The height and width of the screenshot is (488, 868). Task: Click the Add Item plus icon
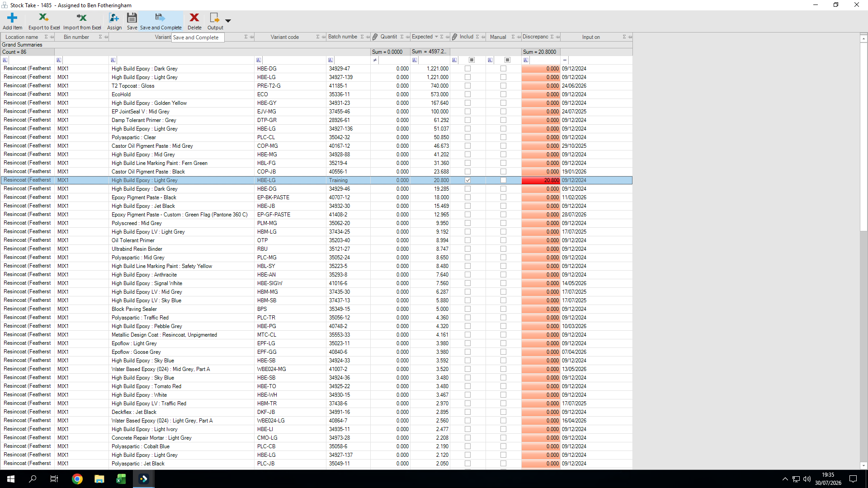click(x=12, y=18)
